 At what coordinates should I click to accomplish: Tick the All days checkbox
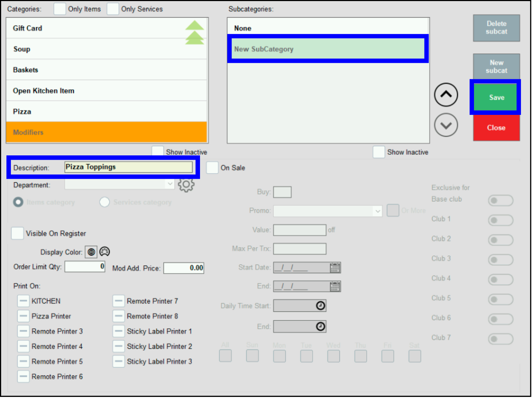tap(225, 356)
